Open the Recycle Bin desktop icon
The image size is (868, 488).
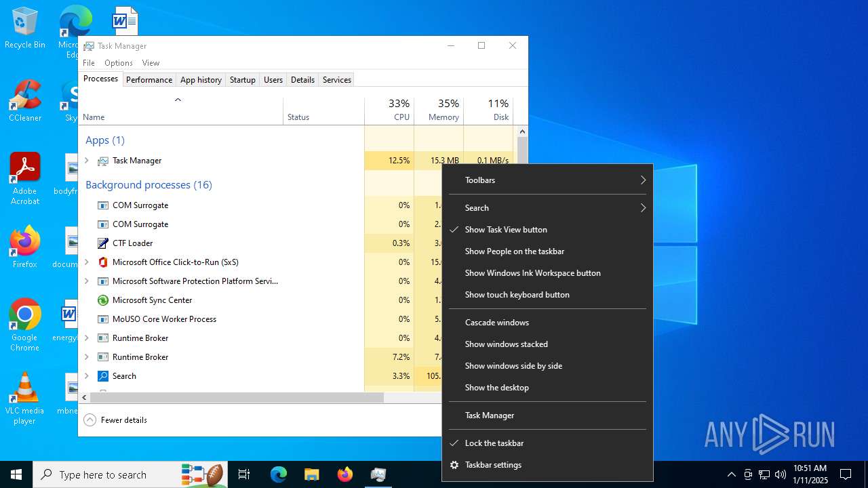point(25,28)
